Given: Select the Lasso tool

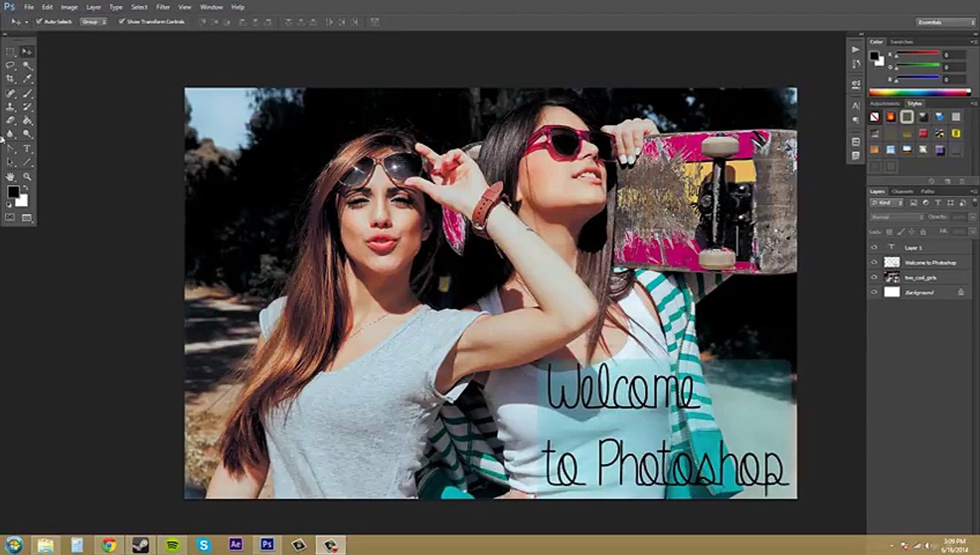Looking at the screenshot, I should pyautogui.click(x=10, y=65).
